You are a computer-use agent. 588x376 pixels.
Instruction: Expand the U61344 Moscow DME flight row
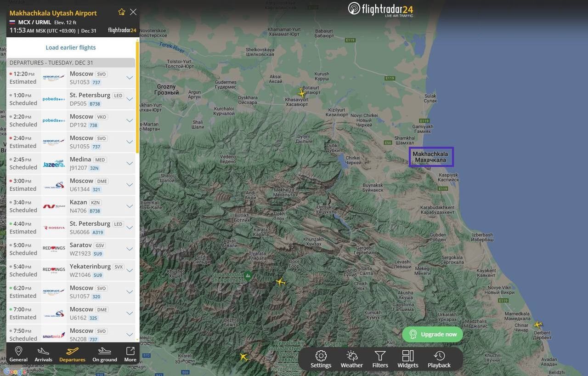click(130, 185)
